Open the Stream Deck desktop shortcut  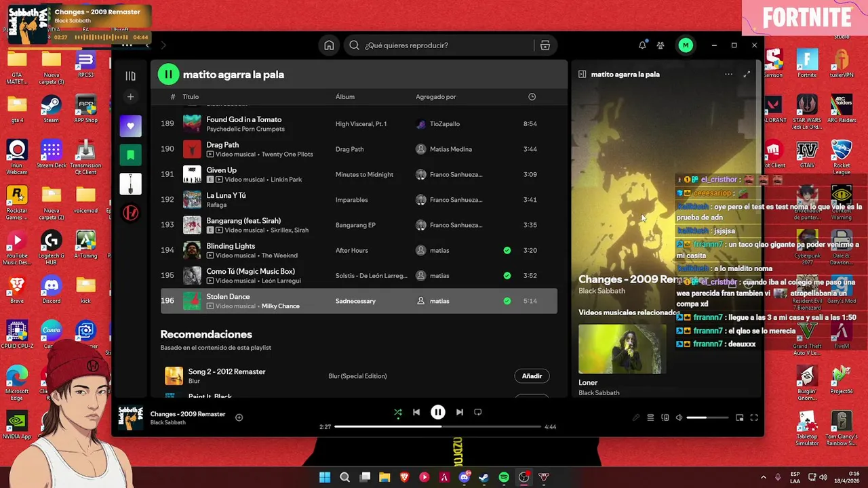pos(52,154)
